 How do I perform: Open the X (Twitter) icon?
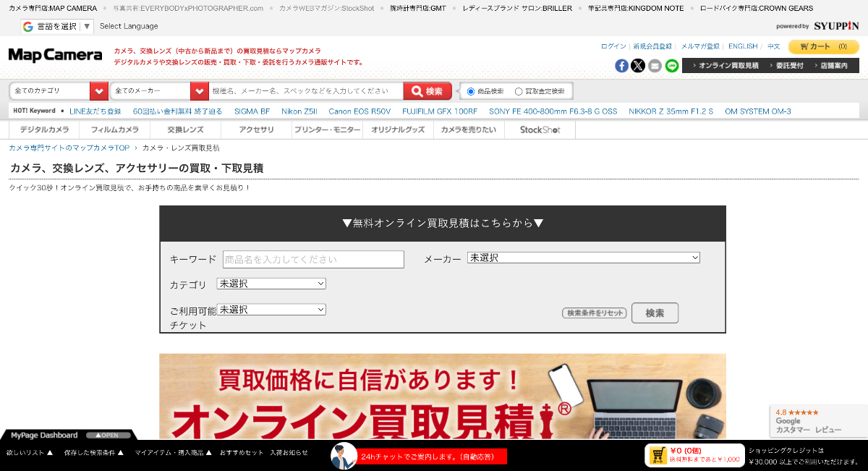638,66
